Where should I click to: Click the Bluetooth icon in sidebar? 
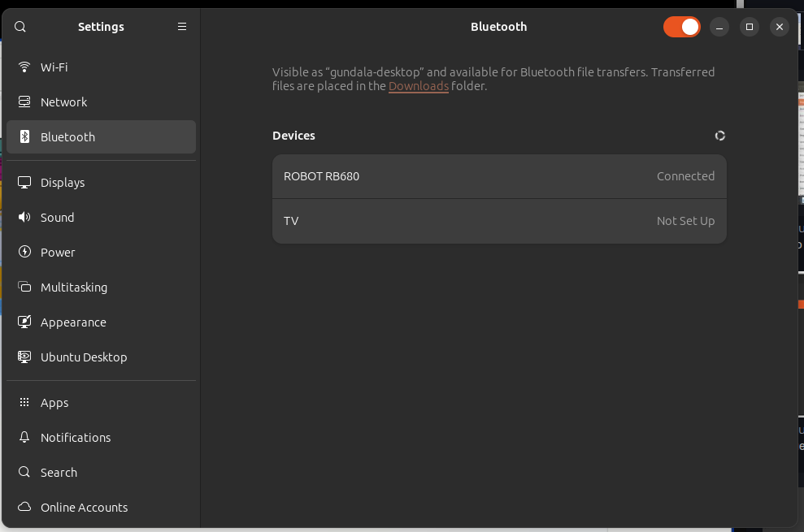(24, 136)
